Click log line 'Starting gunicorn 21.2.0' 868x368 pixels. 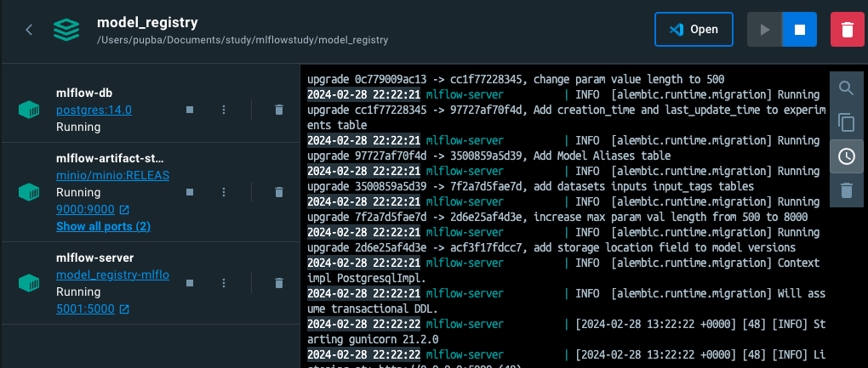(x=373, y=339)
